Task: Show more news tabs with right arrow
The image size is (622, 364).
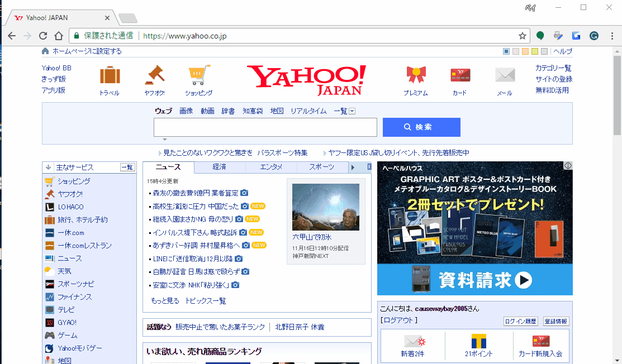Action: click(353, 167)
